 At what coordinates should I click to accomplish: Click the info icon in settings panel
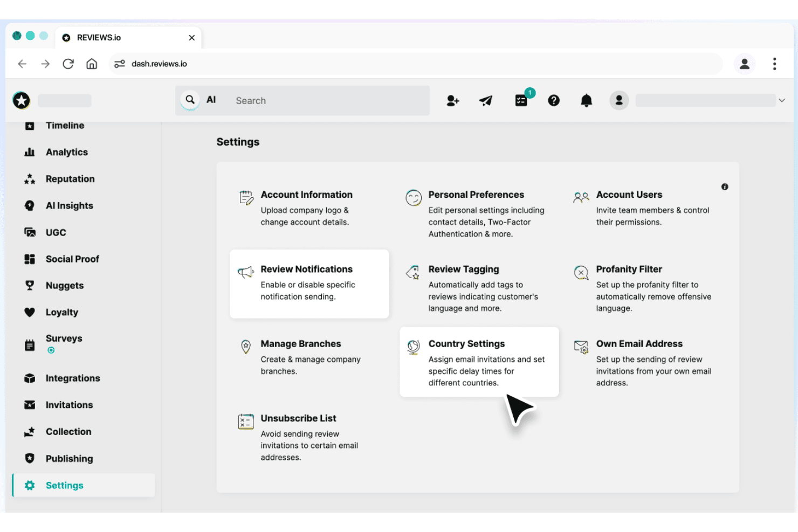(x=725, y=186)
